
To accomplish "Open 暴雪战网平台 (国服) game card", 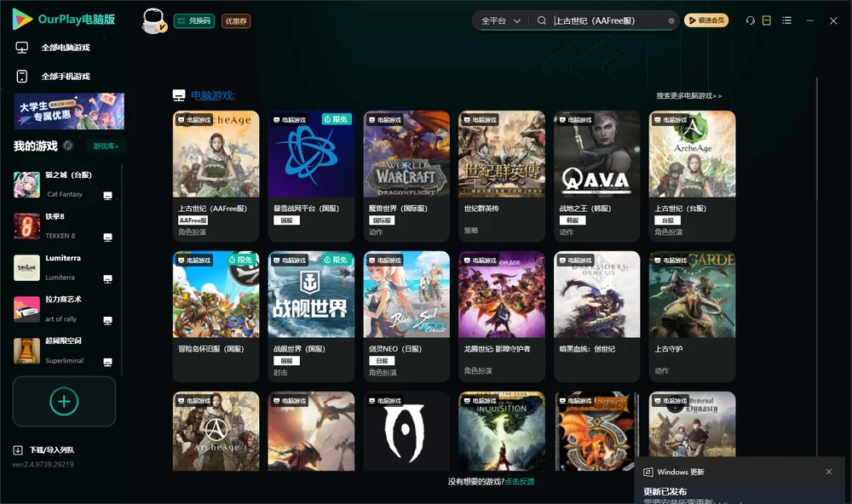I will click(311, 176).
